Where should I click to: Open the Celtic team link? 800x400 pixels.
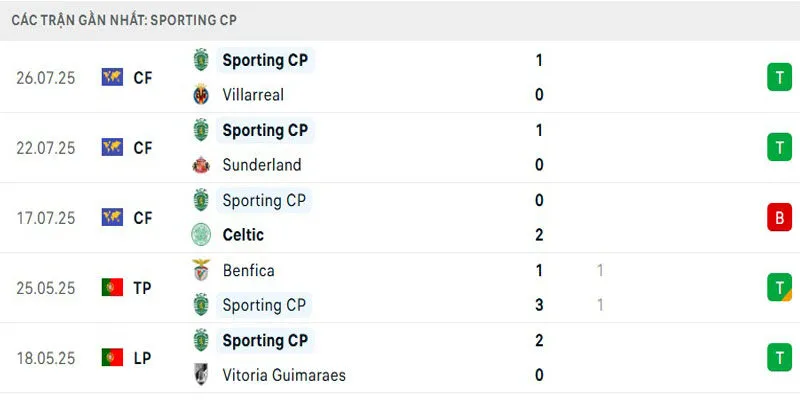[243, 235]
